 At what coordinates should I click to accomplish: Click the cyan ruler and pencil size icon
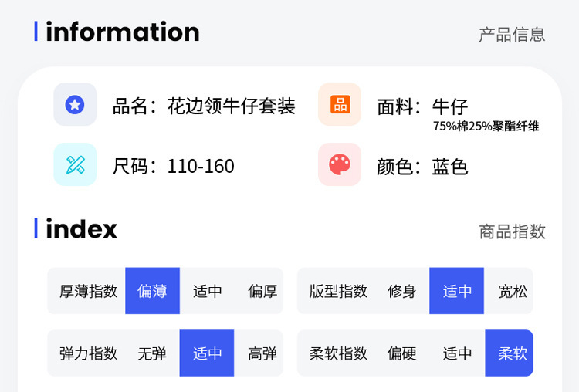[x=75, y=164]
